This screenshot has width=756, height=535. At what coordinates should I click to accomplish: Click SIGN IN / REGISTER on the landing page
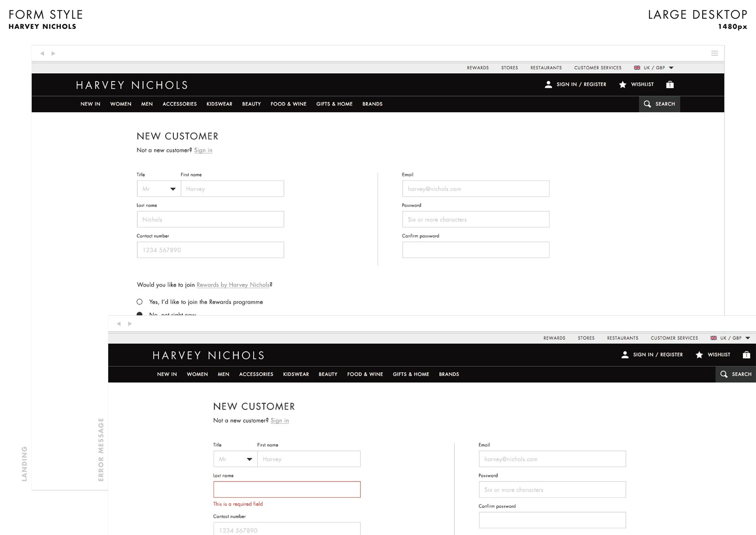(x=581, y=84)
